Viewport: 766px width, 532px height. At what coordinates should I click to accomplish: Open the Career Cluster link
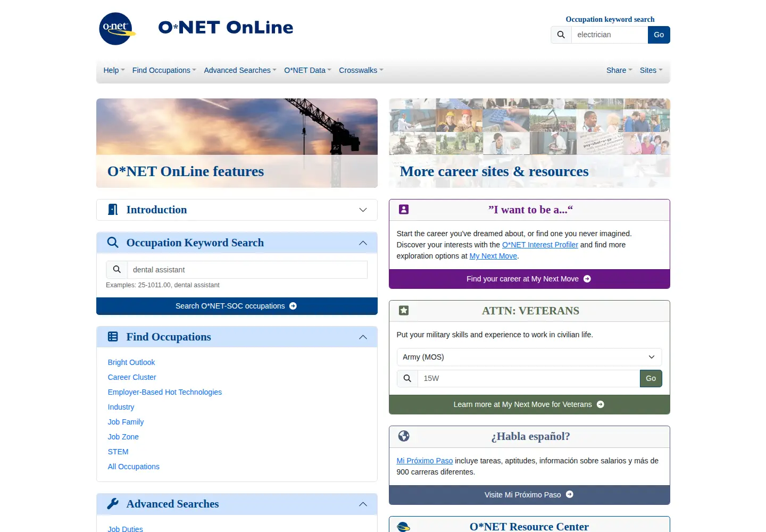132,377
